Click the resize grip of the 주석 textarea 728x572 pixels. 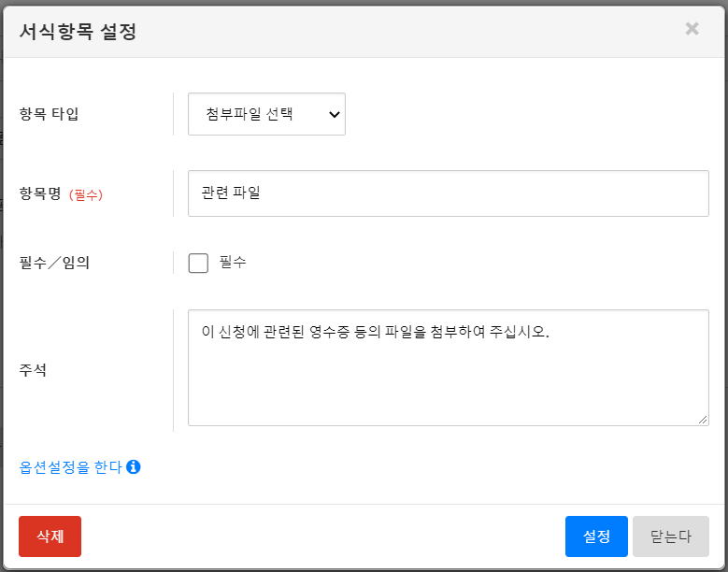[x=703, y=420]
